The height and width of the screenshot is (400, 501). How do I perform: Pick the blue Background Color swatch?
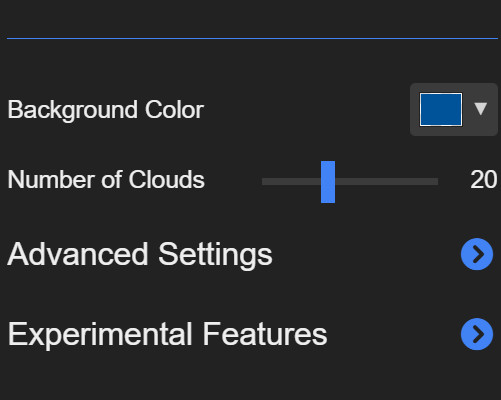441,109
